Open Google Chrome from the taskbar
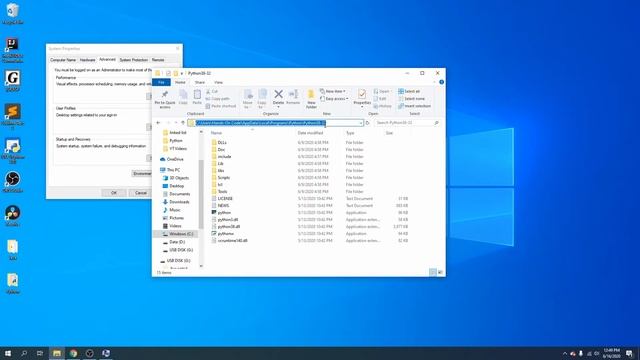640x360 pixels. [73, 353]
